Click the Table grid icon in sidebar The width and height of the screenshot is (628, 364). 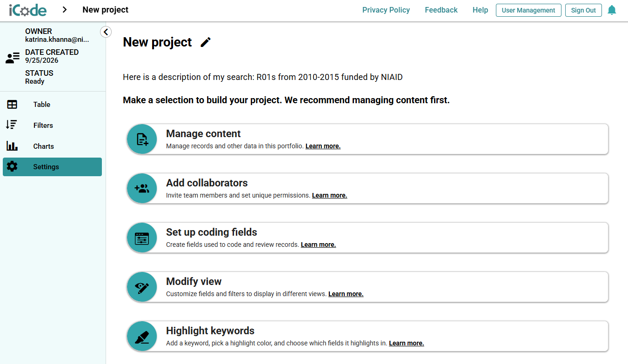12,105
